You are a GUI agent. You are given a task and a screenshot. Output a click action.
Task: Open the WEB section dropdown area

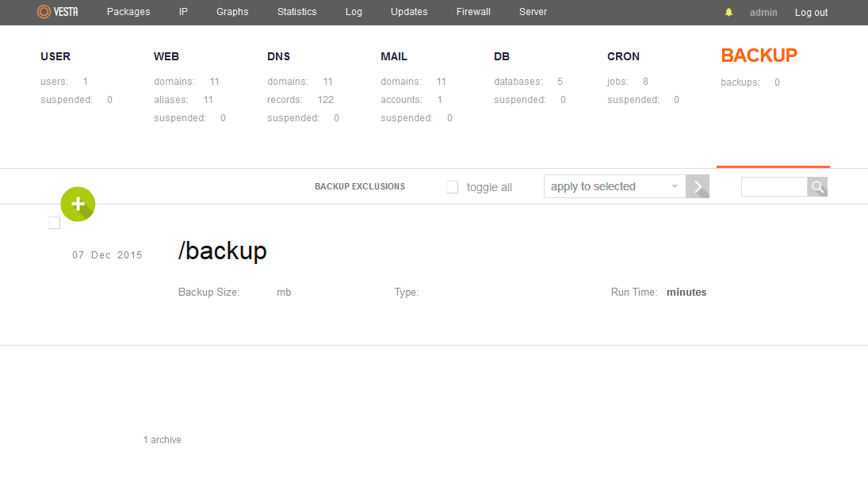pos(166,56)
